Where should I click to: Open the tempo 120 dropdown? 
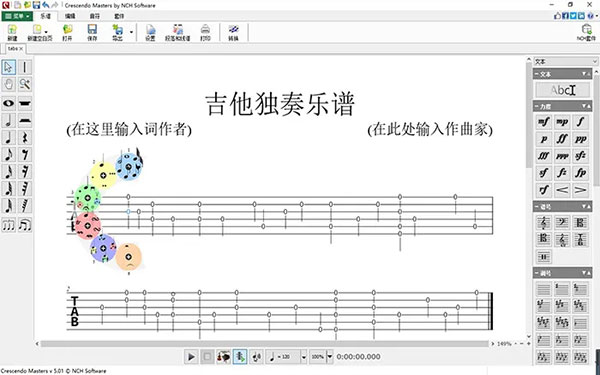coord(303,357)
